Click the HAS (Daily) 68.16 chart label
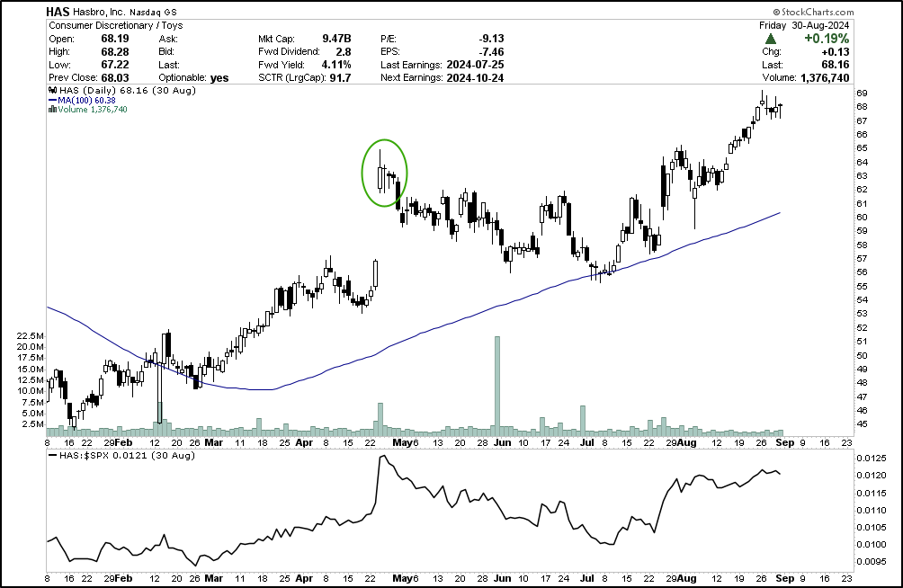This screenshot has height=588, width=903. [x=128, y=91]
